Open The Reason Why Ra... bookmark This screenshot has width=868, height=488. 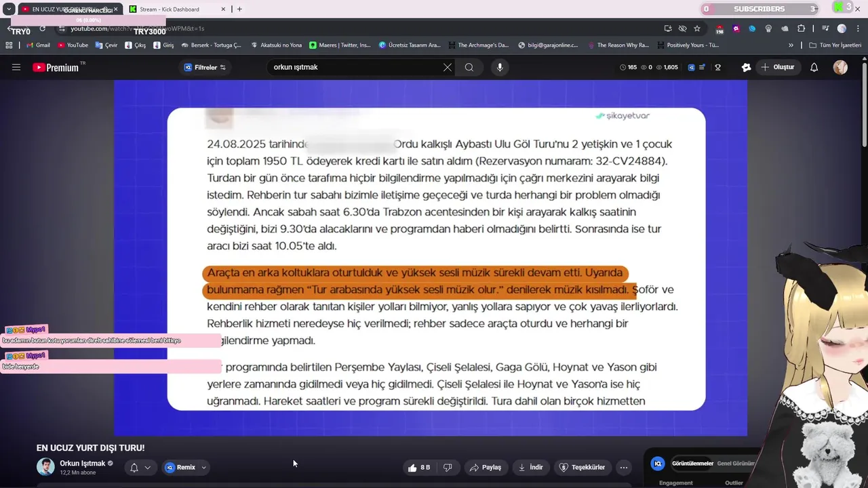[618, 45]
